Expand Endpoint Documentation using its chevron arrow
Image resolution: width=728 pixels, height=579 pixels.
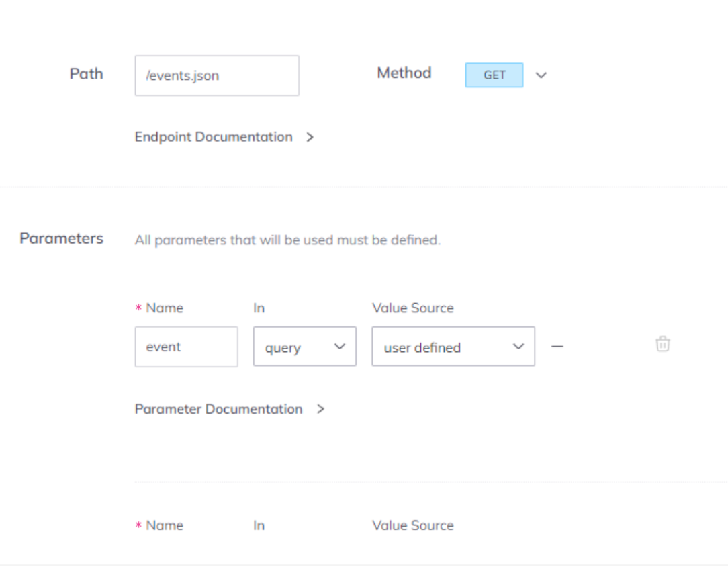[x=310, y=137]
